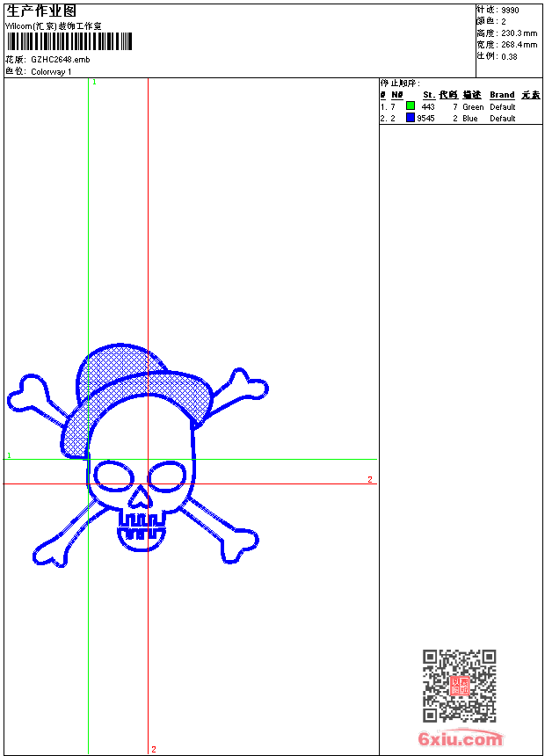Click the red marker 2 on the horizontal guide

coord(370,479)
